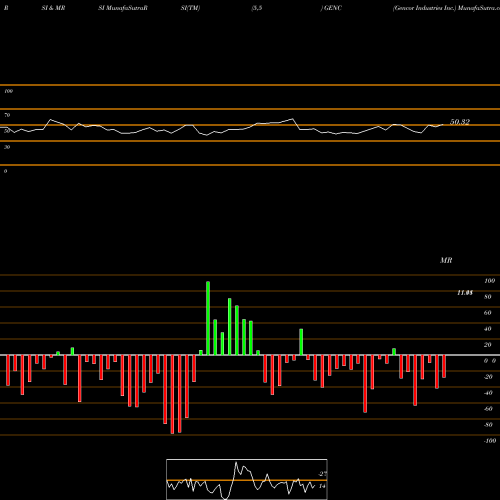This screenshot has width=500, height=500.
Task: Click the RSI 70 level axis label
Action: 7,115
